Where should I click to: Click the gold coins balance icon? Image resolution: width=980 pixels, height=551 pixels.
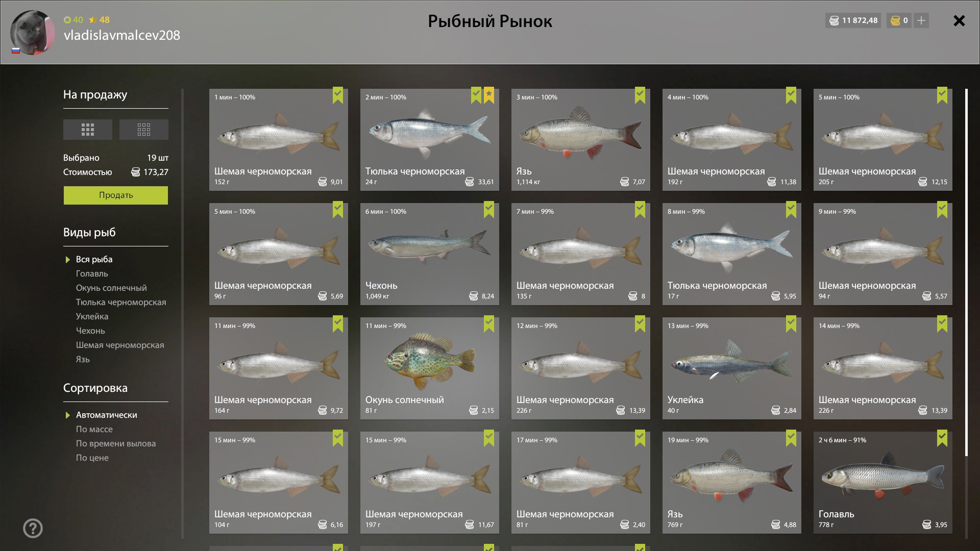click(x=895, y=20)
